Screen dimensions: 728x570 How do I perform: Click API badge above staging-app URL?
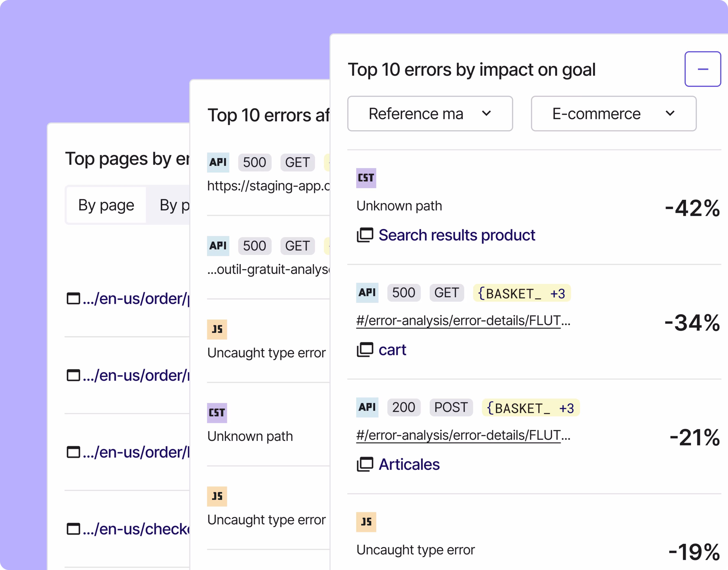pyautogui.click(x=218, y=163)
